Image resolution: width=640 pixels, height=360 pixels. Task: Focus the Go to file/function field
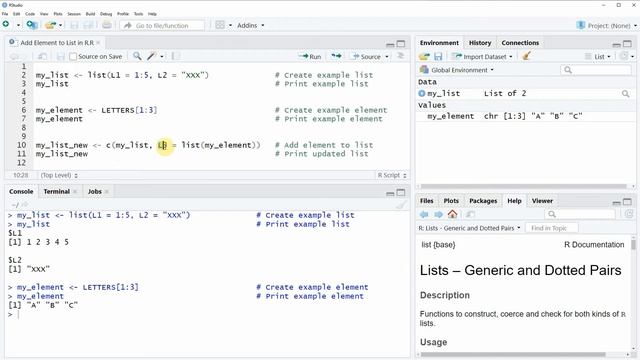(162, 25)
